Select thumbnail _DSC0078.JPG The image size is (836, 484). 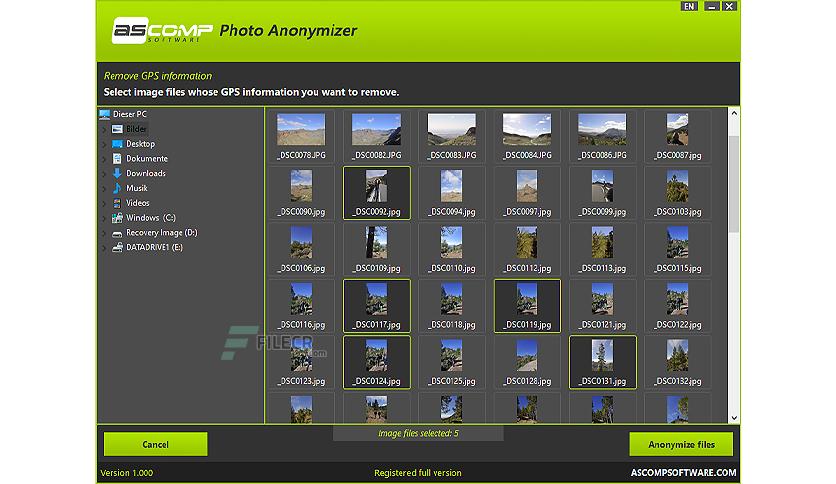(301, 136)
